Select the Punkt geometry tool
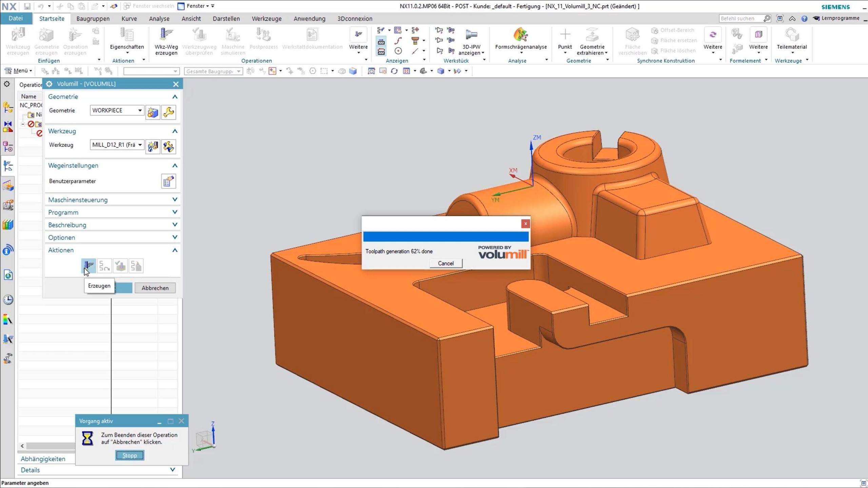Screen dimensions: 868x488 [x=565, y=41]
